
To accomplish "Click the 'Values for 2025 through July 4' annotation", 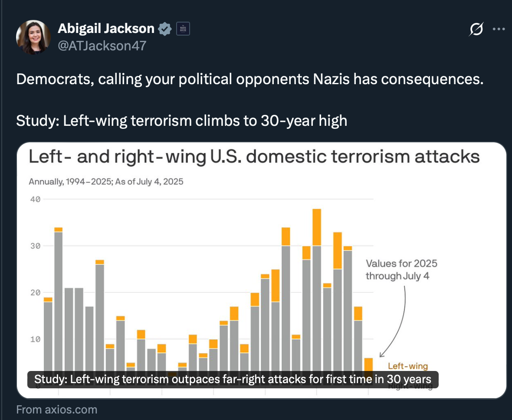I will [401, 269].
